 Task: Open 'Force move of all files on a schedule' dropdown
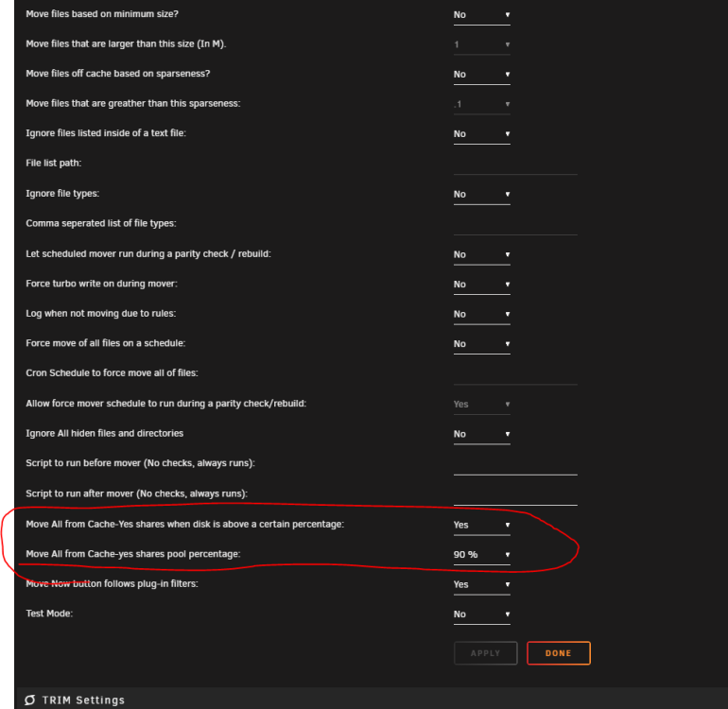(481, 343)
